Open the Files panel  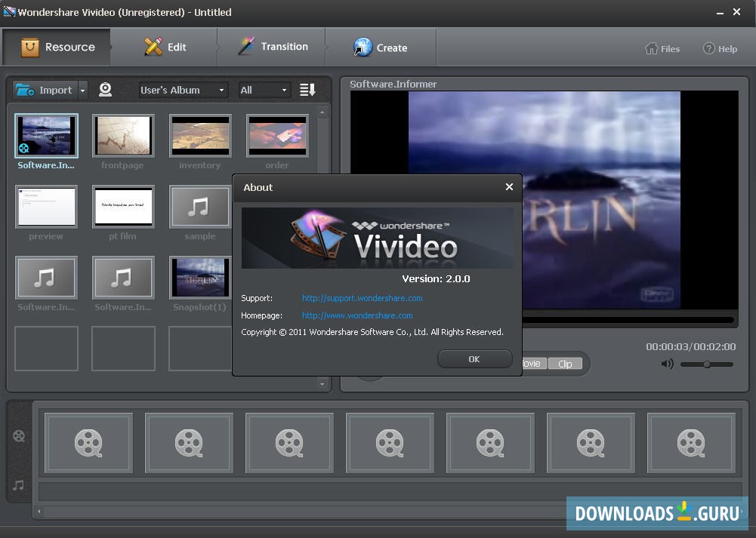(662, 48)
